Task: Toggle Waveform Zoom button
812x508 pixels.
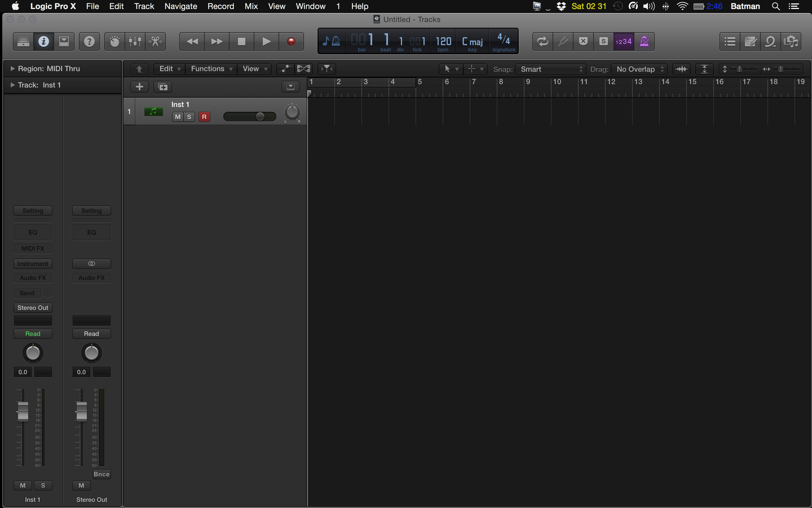Action: (x=681, y=69)
